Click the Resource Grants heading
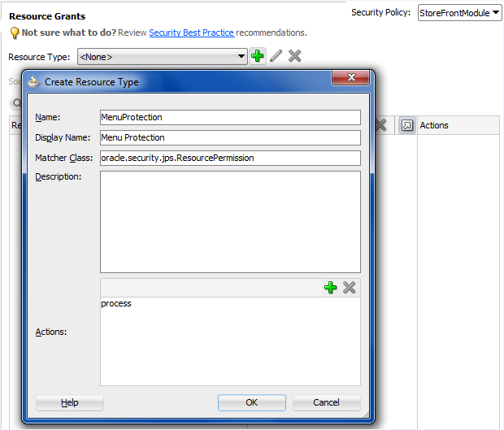This screenshot has width=504, height=430. click(47, 16)
